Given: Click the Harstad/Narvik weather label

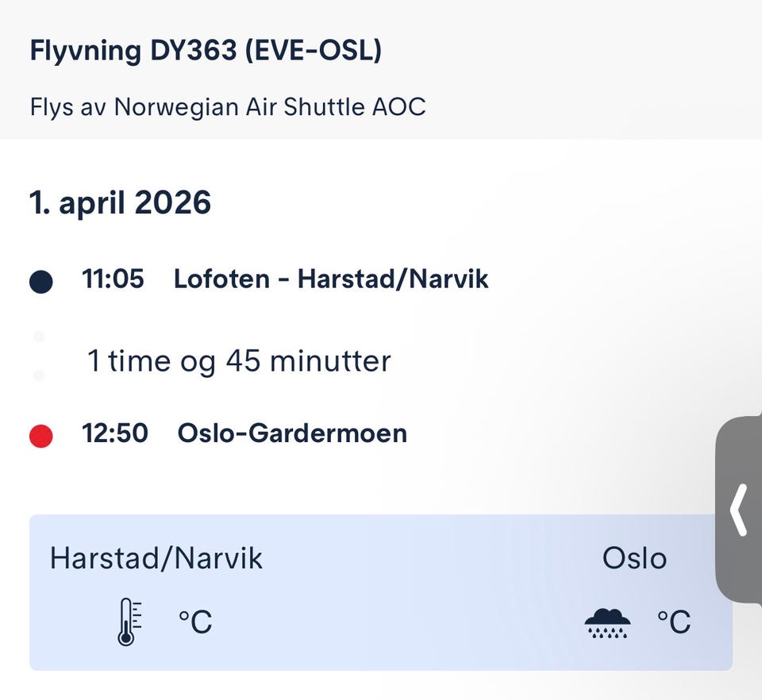Looking at the screenshot, I should [156, 558].
